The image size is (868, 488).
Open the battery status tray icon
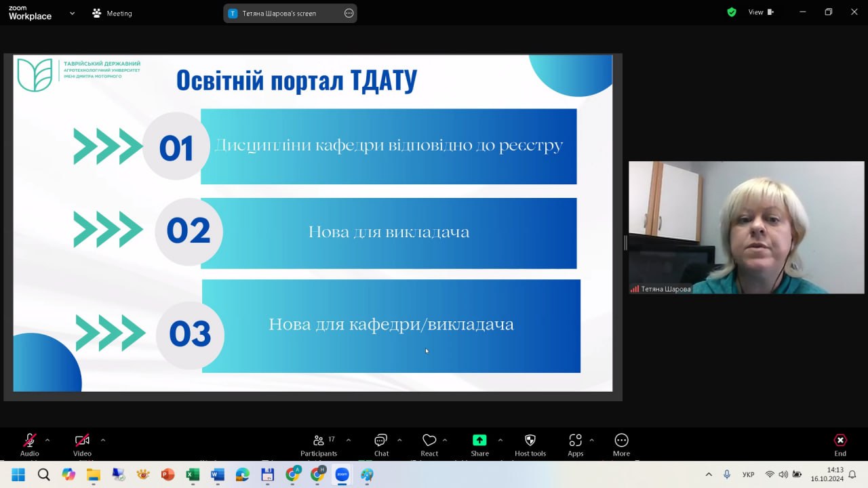click(797, 474)
